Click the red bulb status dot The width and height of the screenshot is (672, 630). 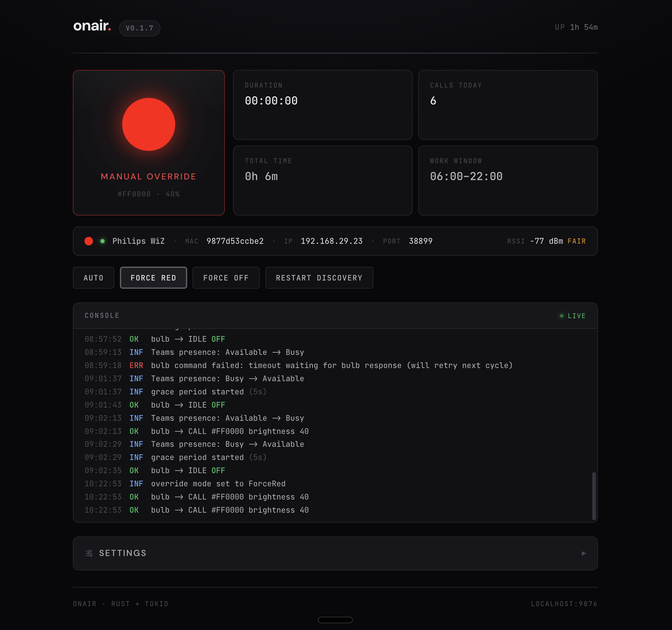coord(89,241)
